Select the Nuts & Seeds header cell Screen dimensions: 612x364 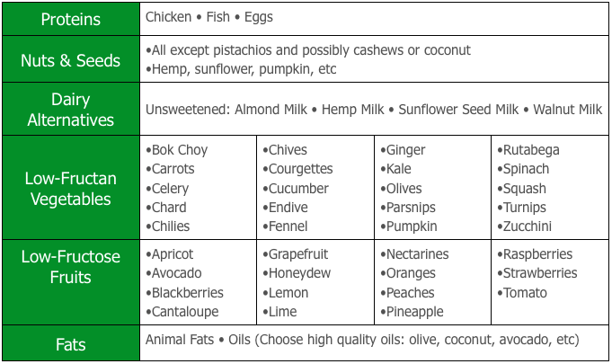[x=71, y=60]
